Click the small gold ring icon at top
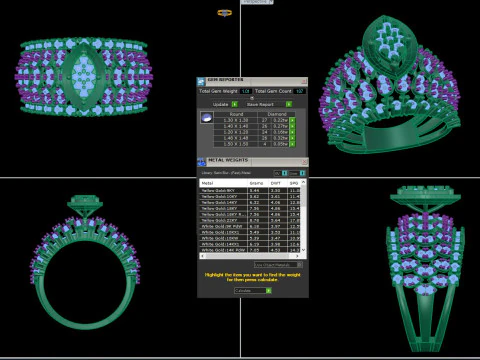 tap(225, 13)
